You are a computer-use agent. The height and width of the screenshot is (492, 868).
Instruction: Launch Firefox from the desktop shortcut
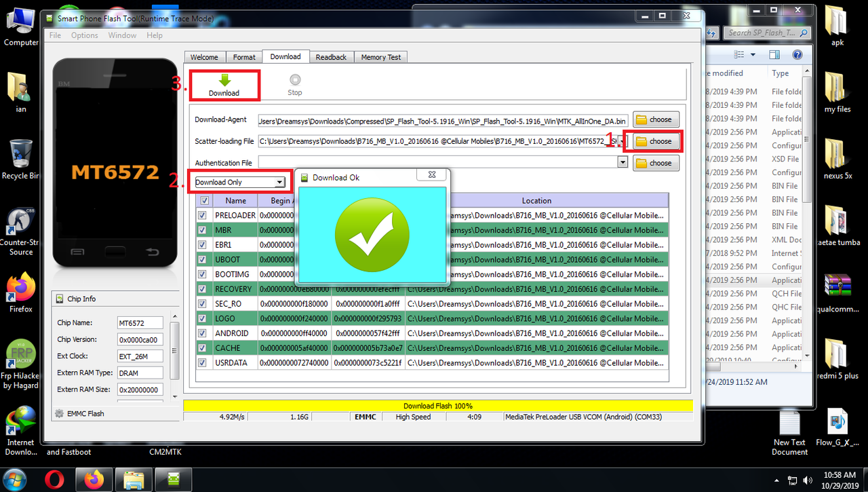click(21, 292)
